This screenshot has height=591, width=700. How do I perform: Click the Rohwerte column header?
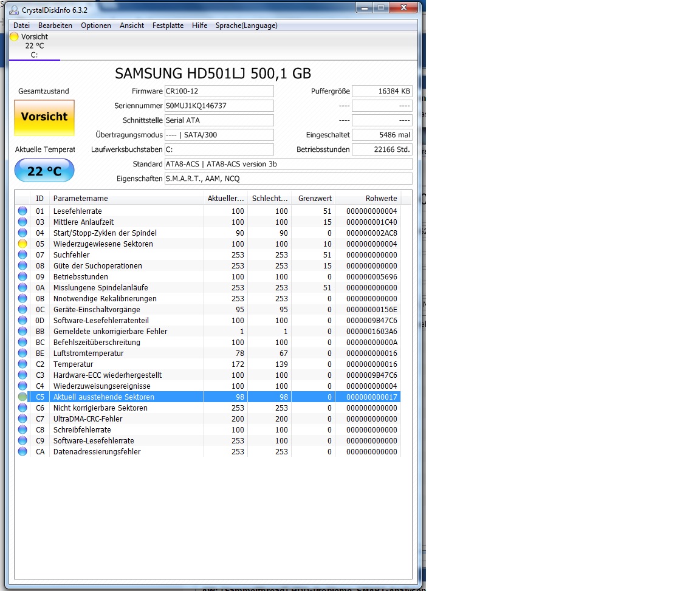click(368, 198)
